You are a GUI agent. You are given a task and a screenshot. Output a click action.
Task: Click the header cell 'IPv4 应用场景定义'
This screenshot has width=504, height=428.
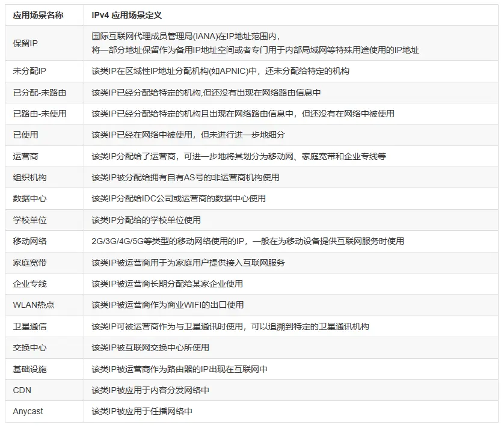[291, 15]
